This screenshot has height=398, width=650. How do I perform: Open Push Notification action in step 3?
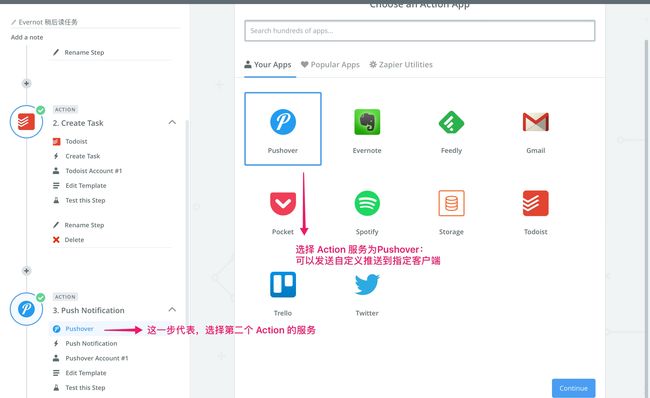pyautogui.click(x=91, y=343)
